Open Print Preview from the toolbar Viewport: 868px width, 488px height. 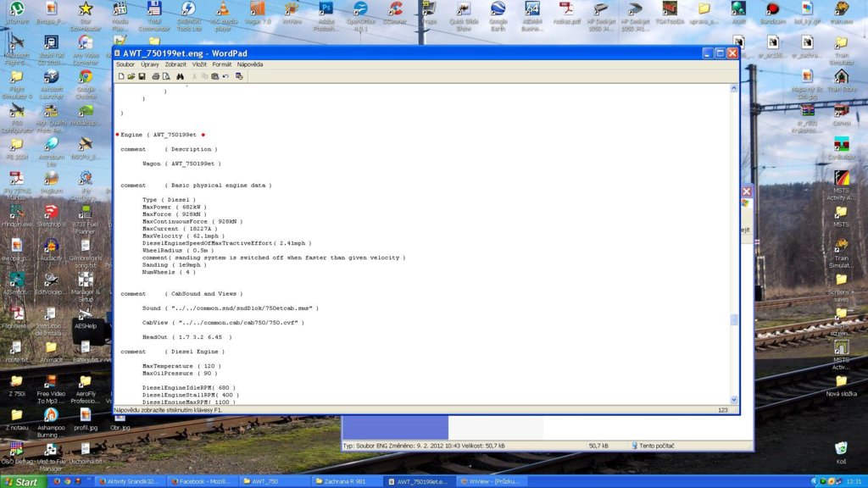point(166,76)
